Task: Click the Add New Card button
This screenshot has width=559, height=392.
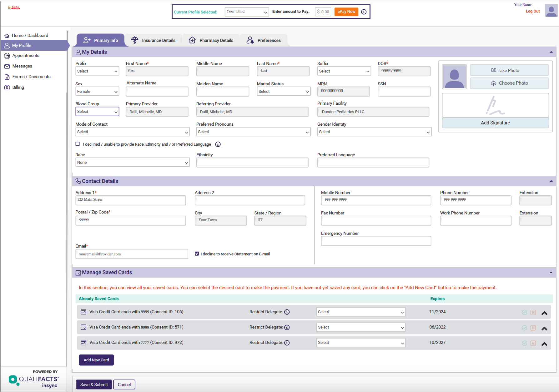Action: (x=96, y=360)
